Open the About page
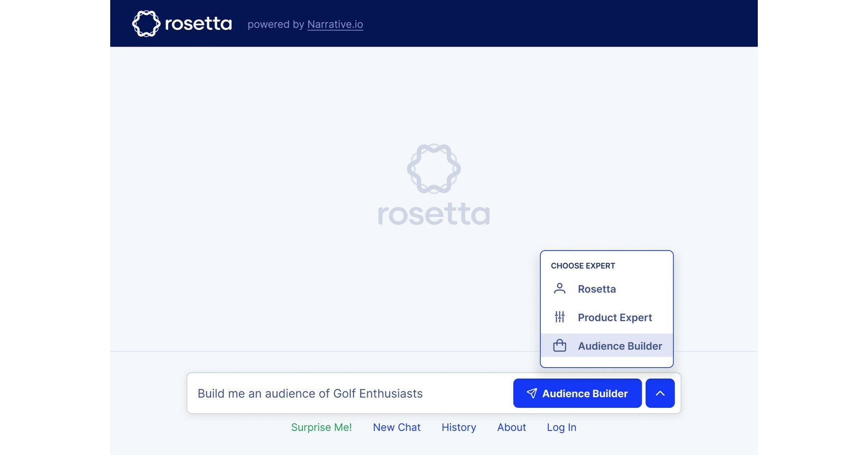The width and height of the screenshot is (868, 455). click(x=511, y=427)
